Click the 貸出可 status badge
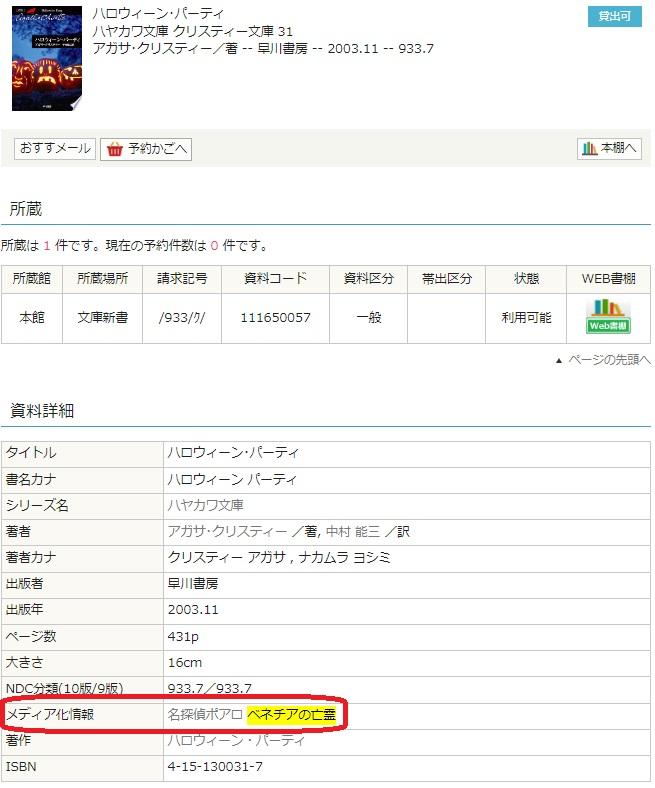Screen dimensions: 655x788 coord(614,16)
